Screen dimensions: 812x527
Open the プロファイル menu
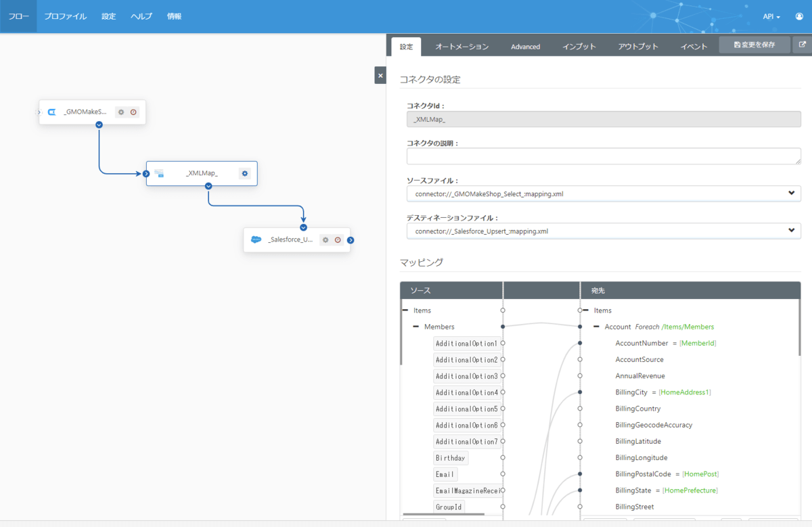click(x=66, y=16)
